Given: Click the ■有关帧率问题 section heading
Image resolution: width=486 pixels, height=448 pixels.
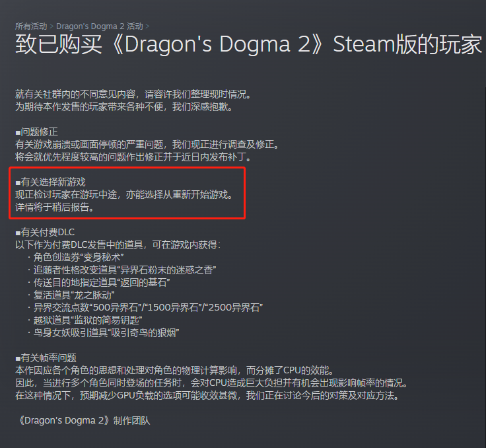Looking at the screenshot, I should 46,358.
